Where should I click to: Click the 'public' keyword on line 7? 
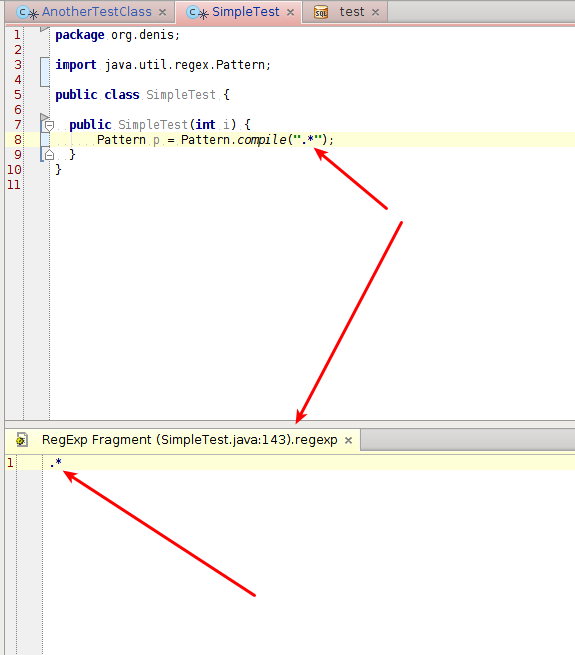coord(90,124)
